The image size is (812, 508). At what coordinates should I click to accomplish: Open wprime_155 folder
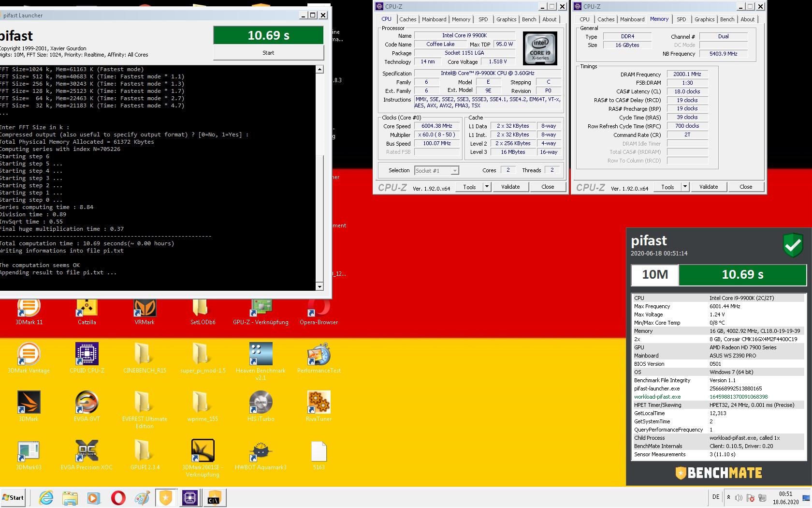pyautogui.click(x=203, y=406)
